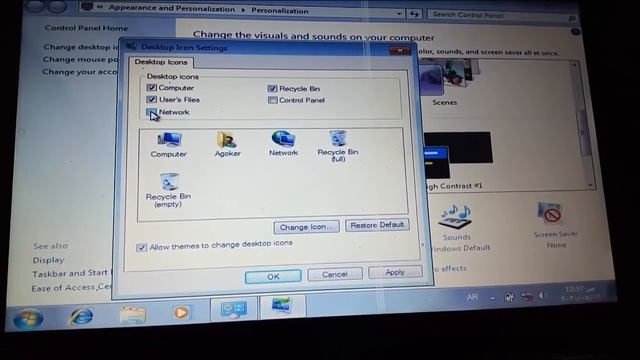Open the Ease of Access Center link
The height and width of the screenshot is (360, 640).
(x=72, y=288)
